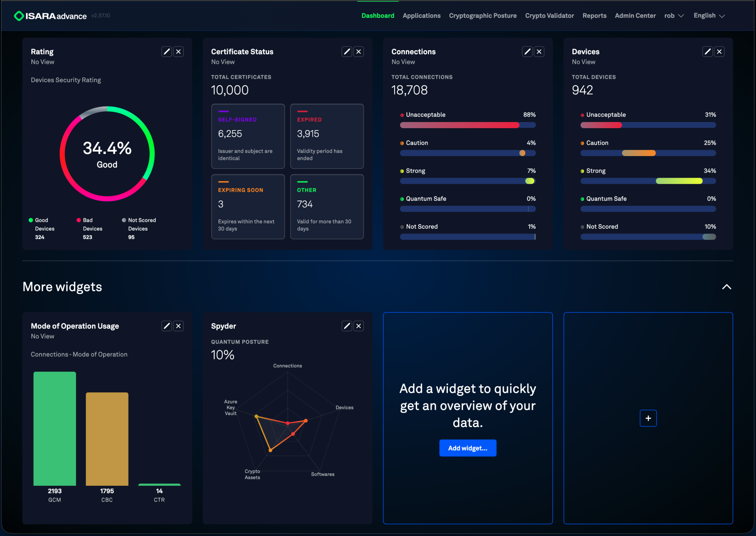Edit the Mode of Operation Usage widget
756x536 pixels.
167,326
